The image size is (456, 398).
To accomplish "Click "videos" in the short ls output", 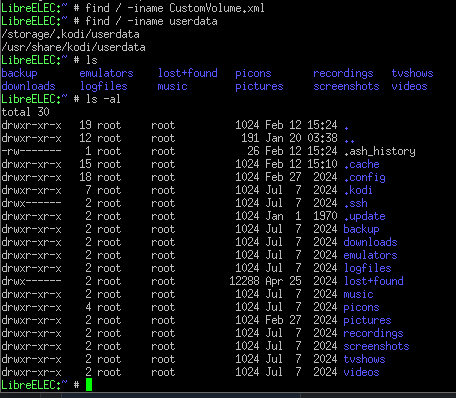I will click(409, 86).
